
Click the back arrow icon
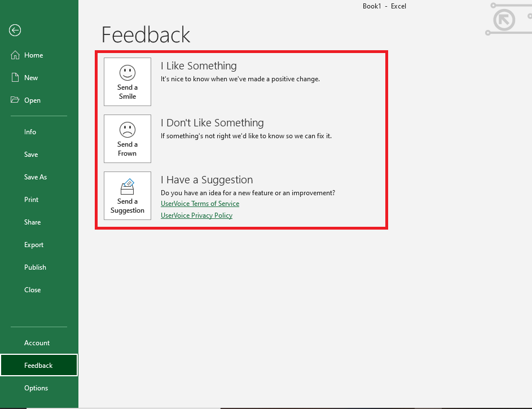(x=15, y=30)
